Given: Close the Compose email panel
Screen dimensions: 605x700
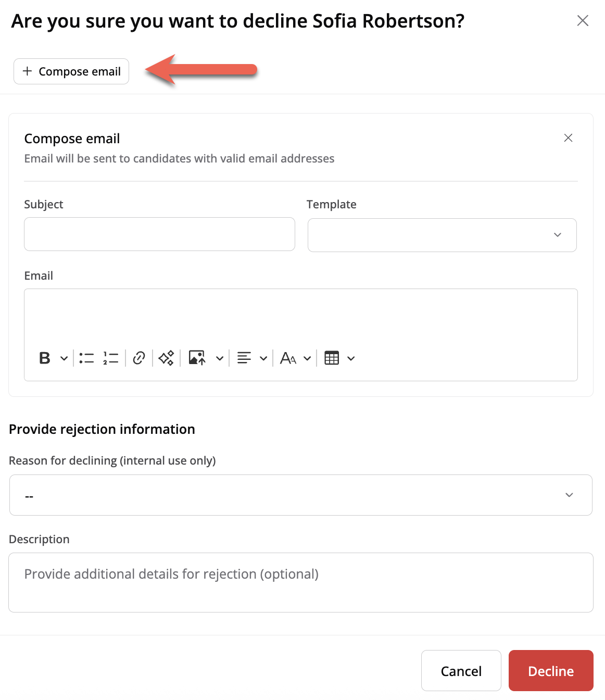Looking at the screenshot, I should tap(568, 138).
